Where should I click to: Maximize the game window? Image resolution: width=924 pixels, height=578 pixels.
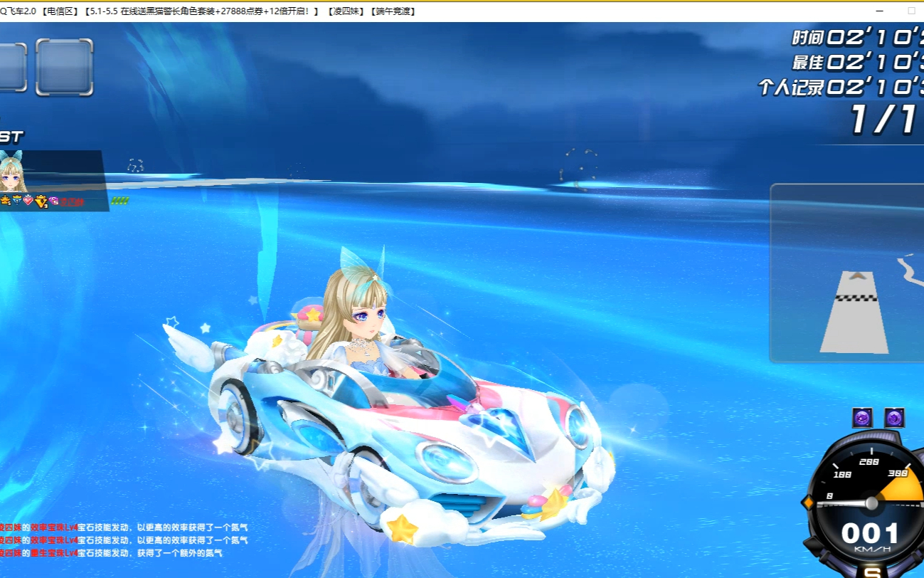(x=911, y=11)
